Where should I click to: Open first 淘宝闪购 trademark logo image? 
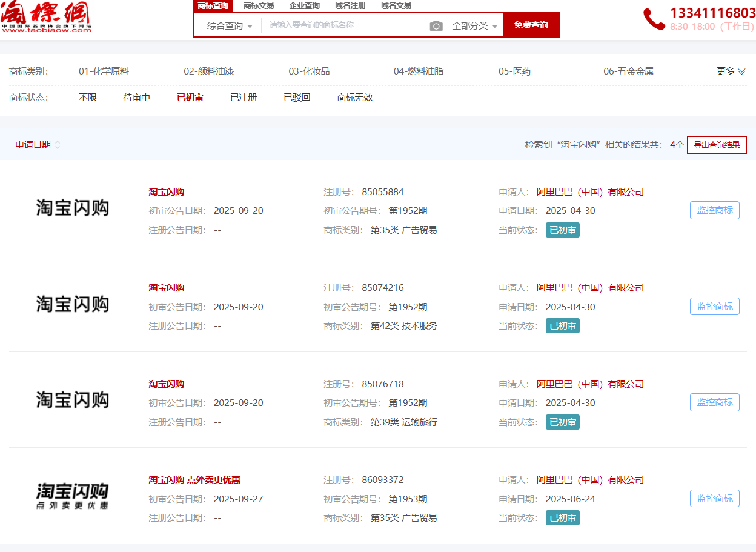73,208
